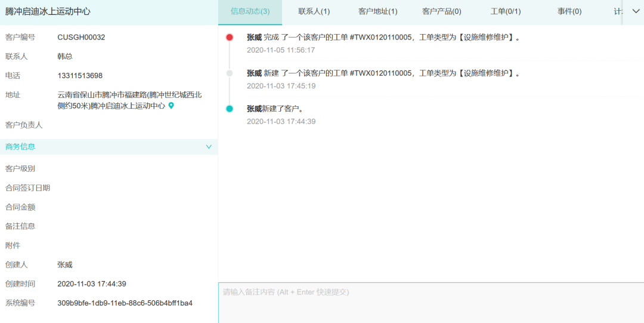The image size is (644, 323).
Task: Click the teal timeline marker dot
Action: tap(230, 109)
